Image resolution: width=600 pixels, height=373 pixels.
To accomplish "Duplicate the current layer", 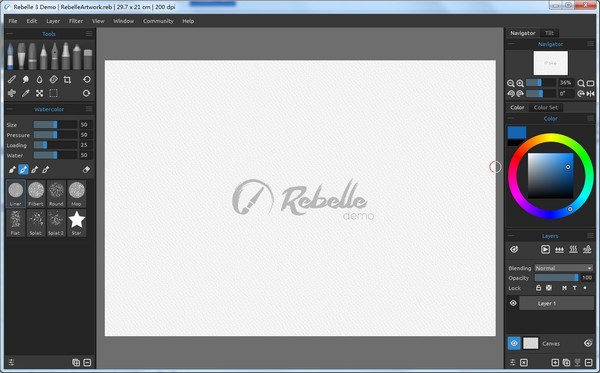I will [x=566, y=362].
